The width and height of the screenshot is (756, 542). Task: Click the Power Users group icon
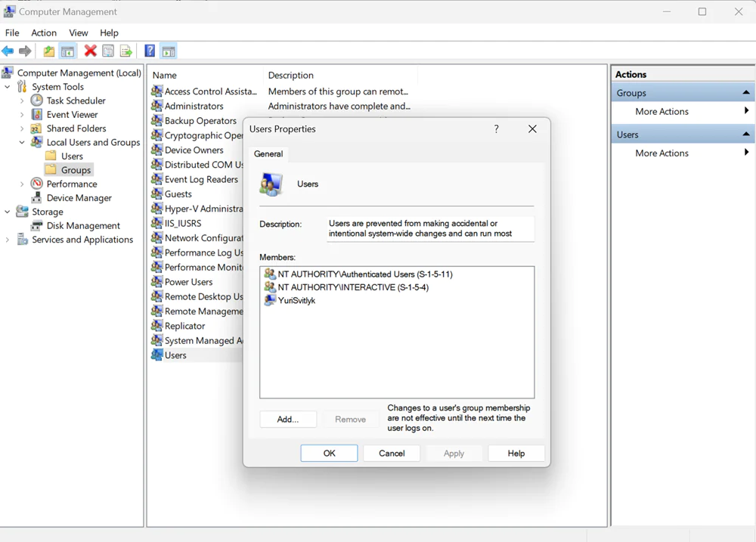click(156, 282)
